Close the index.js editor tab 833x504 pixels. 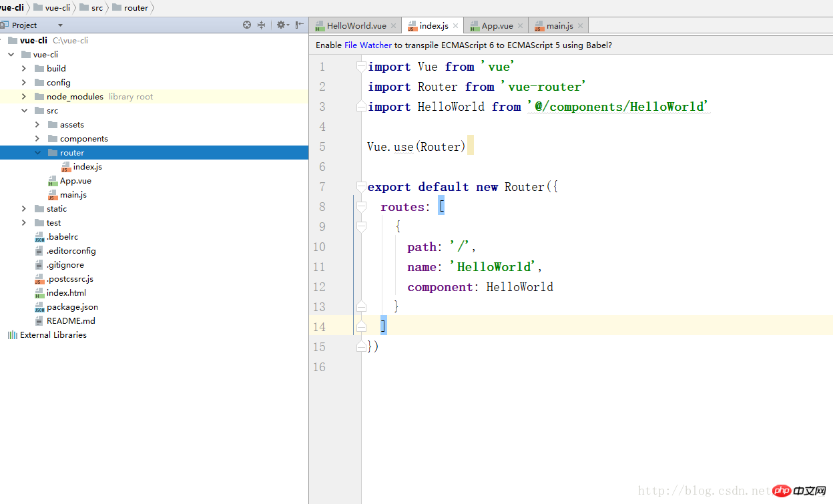pos(456,26)
